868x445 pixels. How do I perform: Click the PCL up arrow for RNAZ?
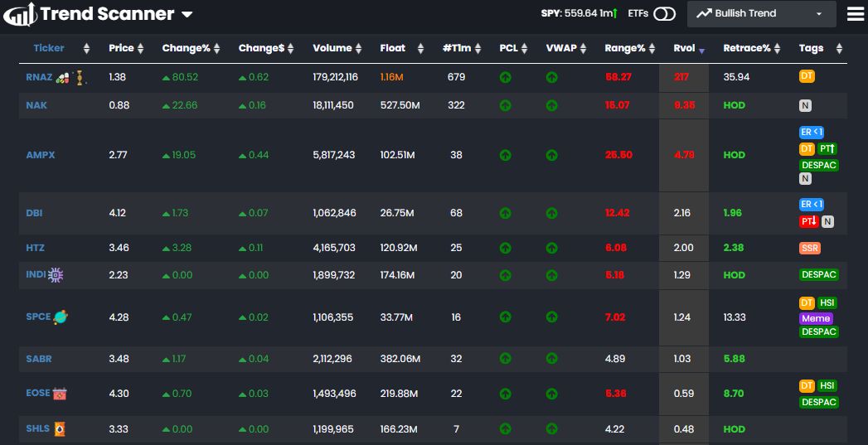click(x=505, y=78)
